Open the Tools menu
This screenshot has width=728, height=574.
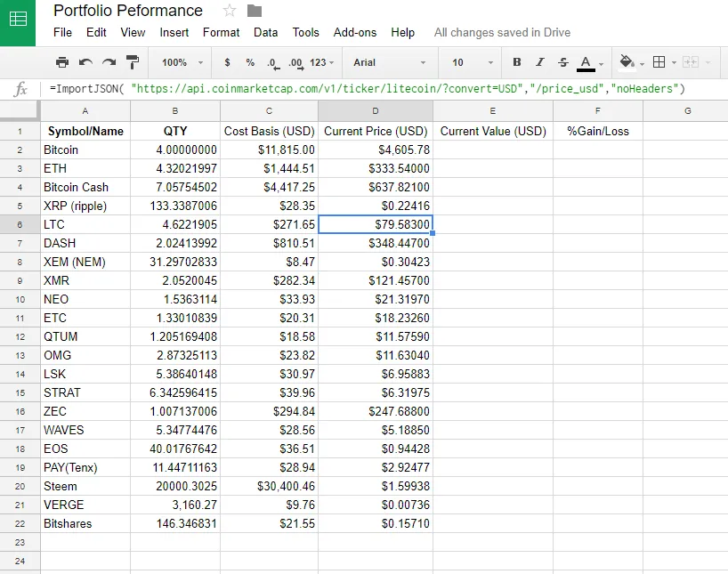(305, 33)
